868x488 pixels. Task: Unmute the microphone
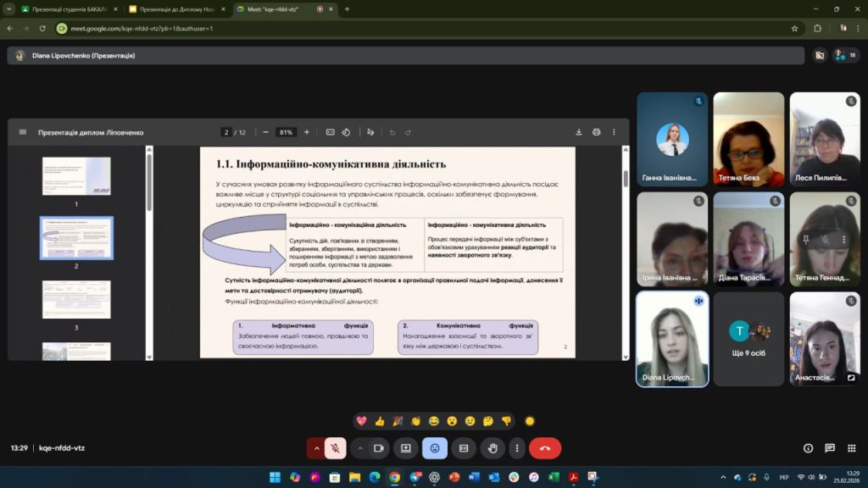tap(336, 448)
